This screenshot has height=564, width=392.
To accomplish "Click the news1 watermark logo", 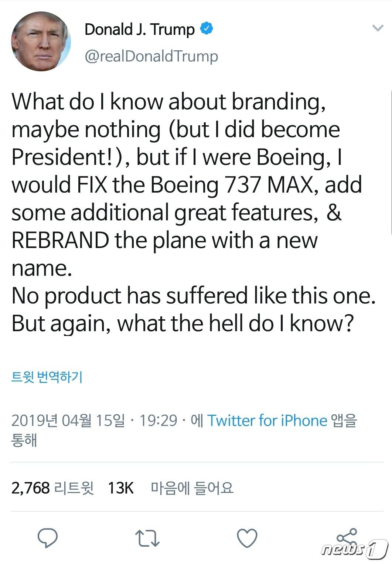I will pyautogui.click(x=354, y=549).
